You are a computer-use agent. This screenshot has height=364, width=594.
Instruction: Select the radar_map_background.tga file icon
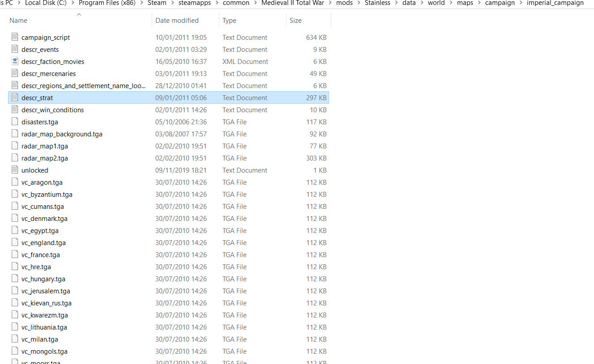click(x=15, y=134)
